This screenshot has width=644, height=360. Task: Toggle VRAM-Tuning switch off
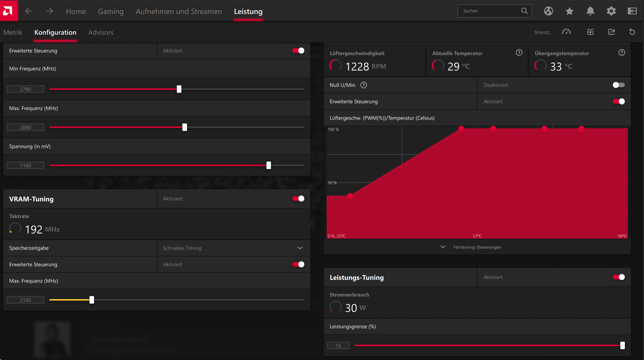298,199
